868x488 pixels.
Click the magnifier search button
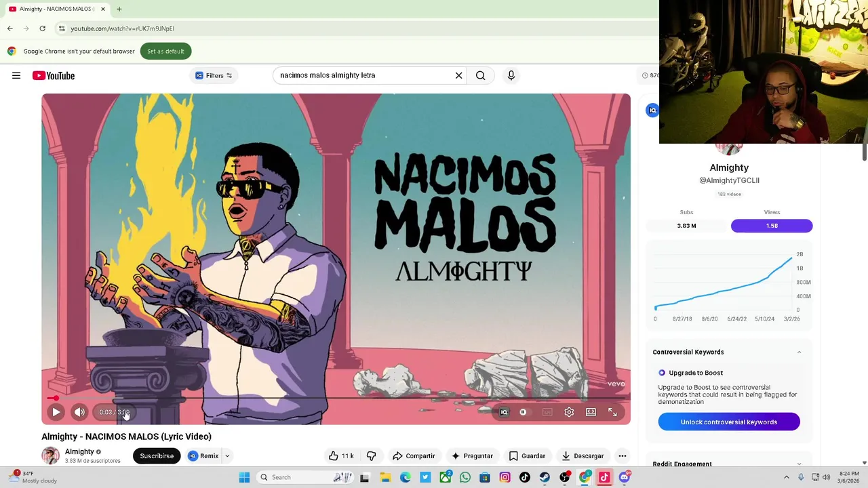(x=480, y=75)
